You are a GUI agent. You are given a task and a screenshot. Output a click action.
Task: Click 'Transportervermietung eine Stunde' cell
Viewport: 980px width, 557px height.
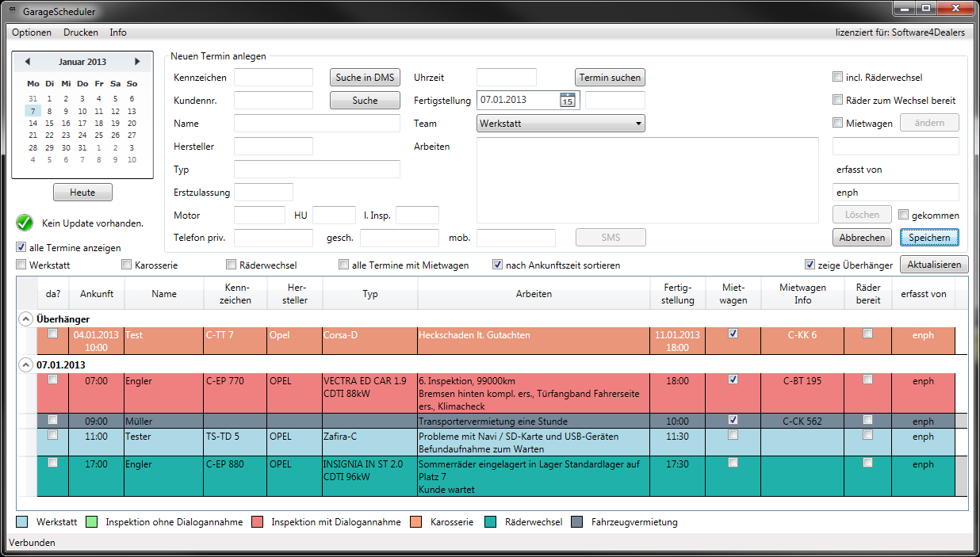coord(534,422)
